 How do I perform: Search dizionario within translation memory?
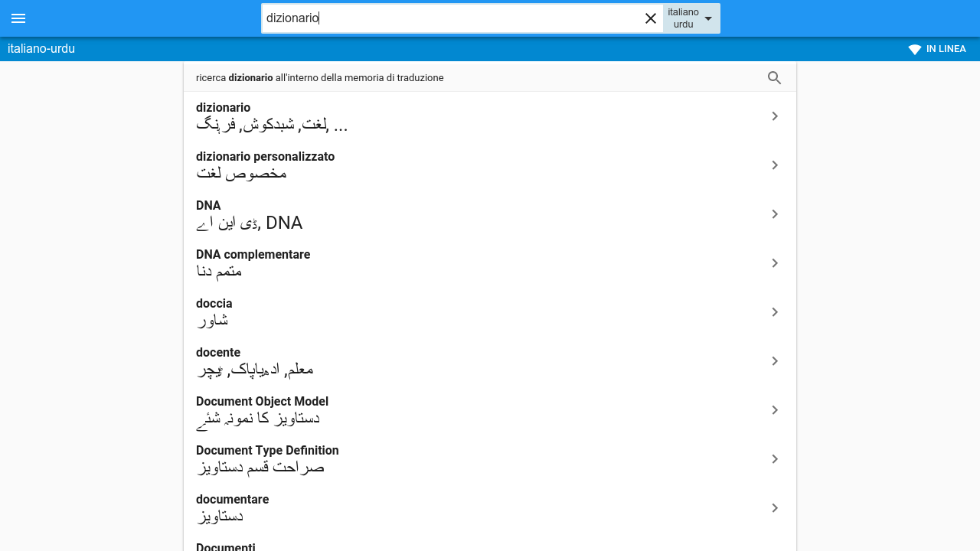pyautogui.click(x=490, y=77)
